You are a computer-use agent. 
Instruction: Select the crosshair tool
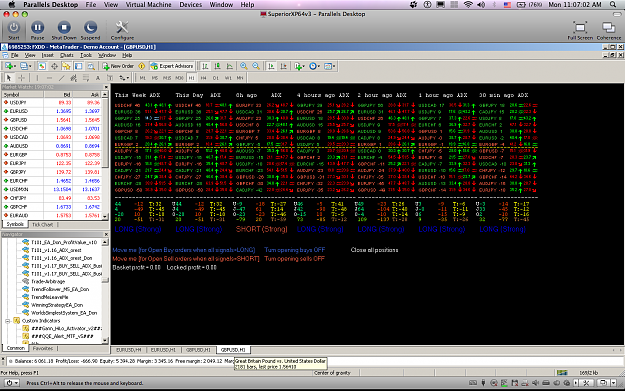click(22, 78)
